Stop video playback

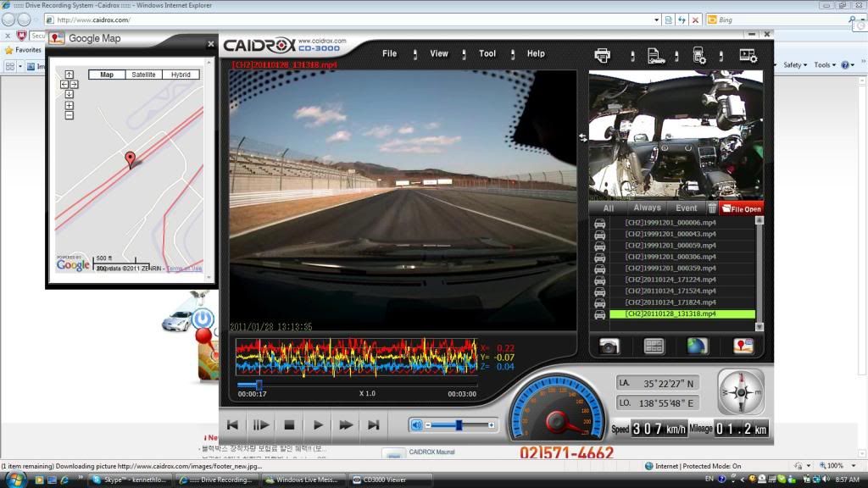click(x=289, y=425)
